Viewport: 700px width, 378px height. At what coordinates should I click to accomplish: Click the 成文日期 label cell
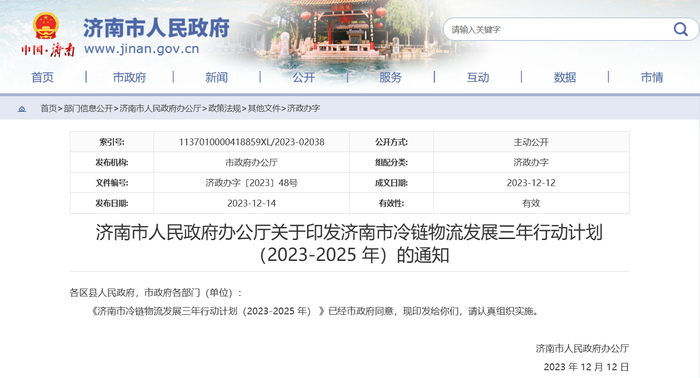392,183
